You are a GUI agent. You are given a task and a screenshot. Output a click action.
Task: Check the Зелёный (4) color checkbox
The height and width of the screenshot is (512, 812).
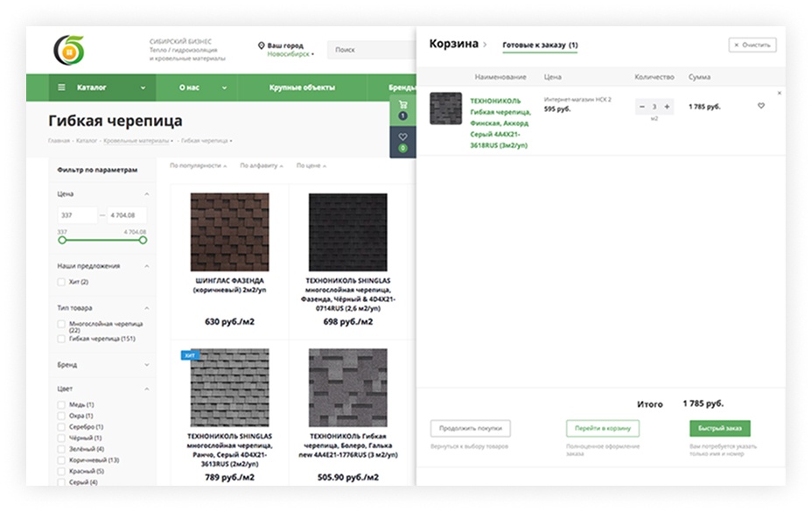pos(61,449)
